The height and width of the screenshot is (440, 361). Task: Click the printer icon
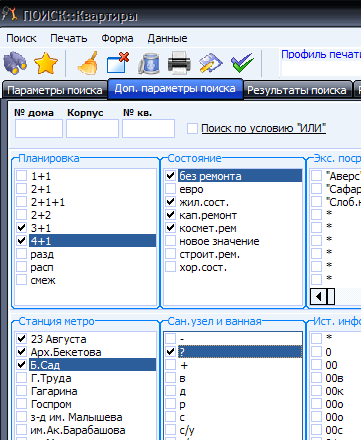(180, 62)
